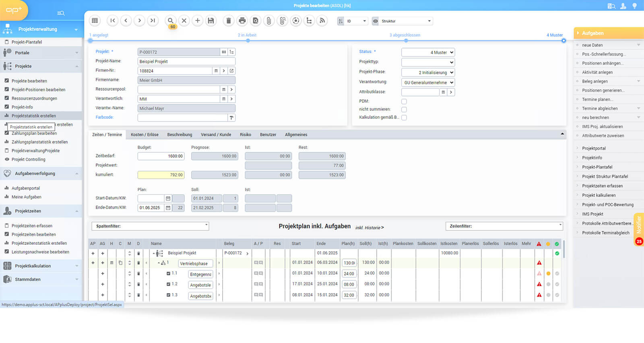
Task: Click the cancel X icon in toolbar
Action: (x=184, y=21)
